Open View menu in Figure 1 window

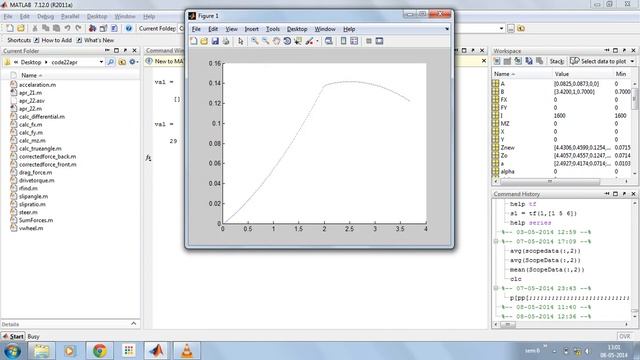click(x=231, y=29)
